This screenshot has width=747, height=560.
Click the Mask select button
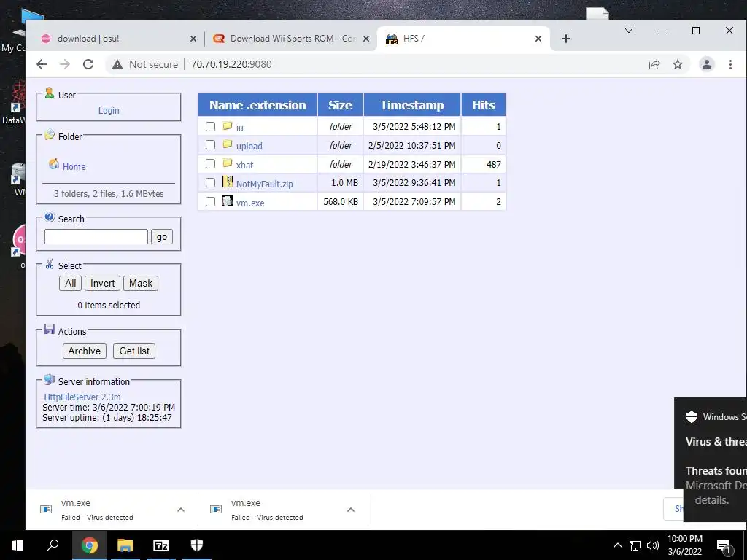(141, 283)
